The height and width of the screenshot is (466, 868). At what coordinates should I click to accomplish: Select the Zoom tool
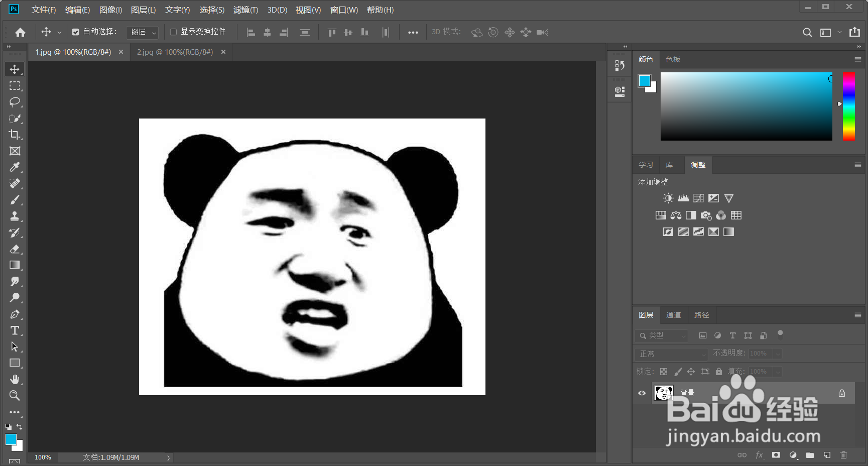click(x=15, y=396)
